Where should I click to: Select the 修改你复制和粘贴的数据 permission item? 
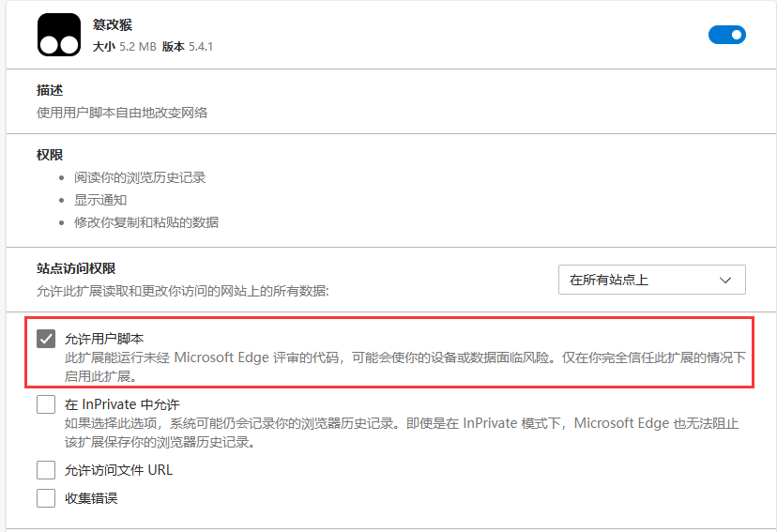coord(146,222)
